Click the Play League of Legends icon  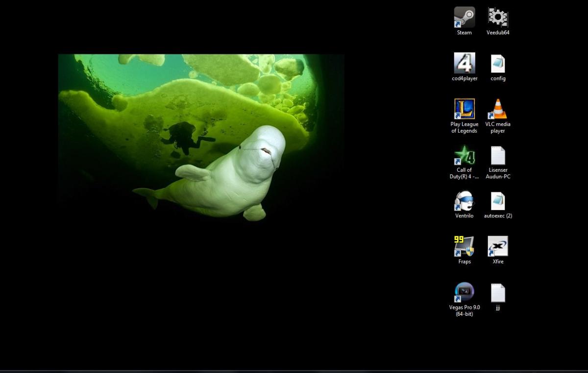464,109
